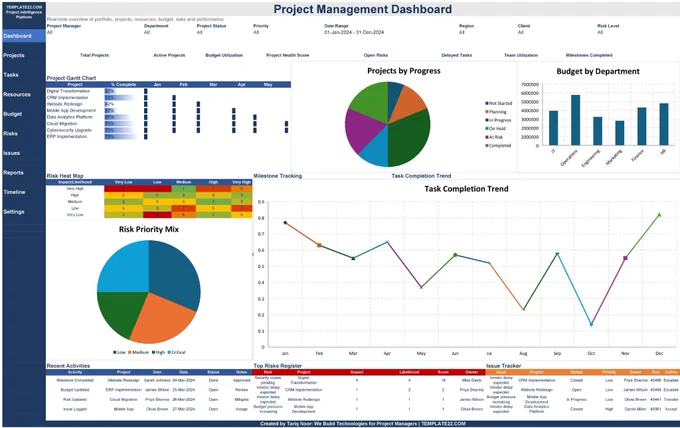Navigate to Risks in the sidebar
Image resolution: width=680 pixels, height=428 pixels.
[10, 134]
